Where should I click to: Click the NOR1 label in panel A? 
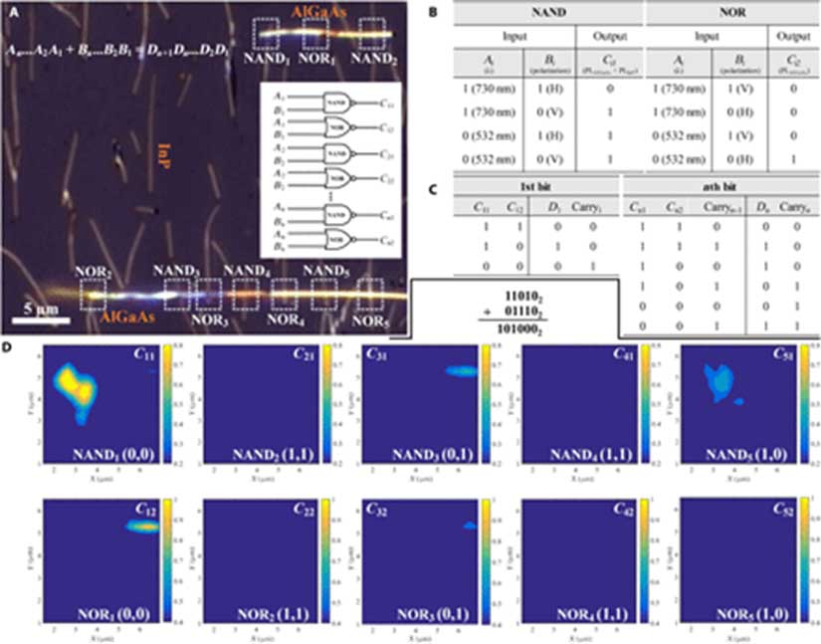tap(316, 58)
